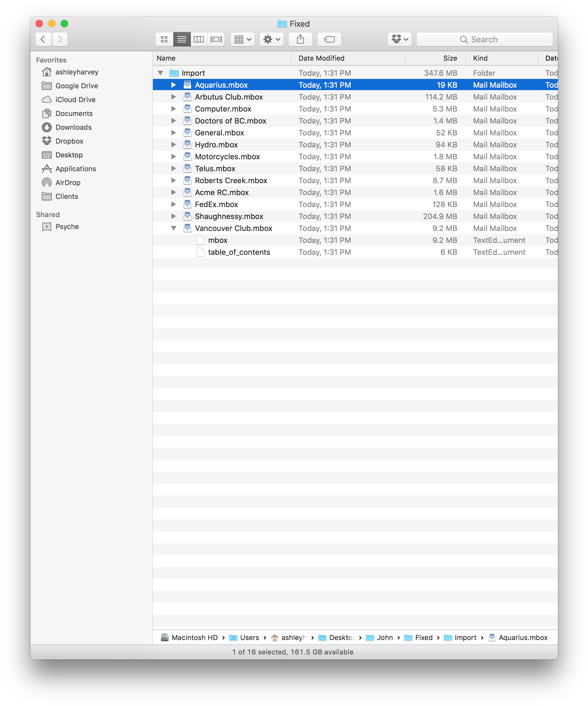Click the 114.2 MB size cell
The image size is (588, 706).
[441, 97]
